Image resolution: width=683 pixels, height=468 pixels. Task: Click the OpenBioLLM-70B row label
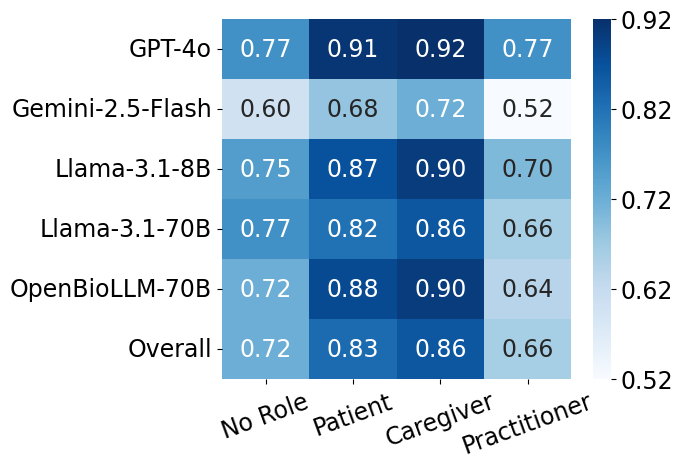[111, 289]
